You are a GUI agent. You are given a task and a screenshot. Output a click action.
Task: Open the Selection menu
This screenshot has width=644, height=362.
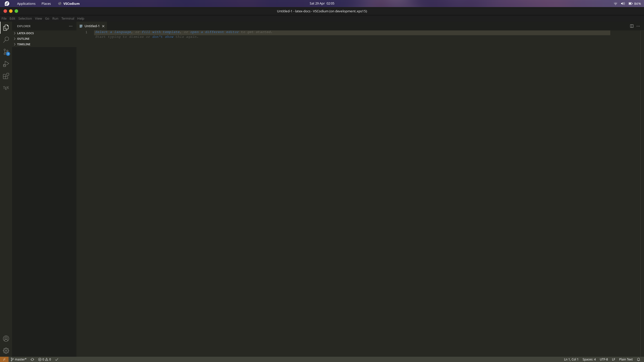click(25, 18)
